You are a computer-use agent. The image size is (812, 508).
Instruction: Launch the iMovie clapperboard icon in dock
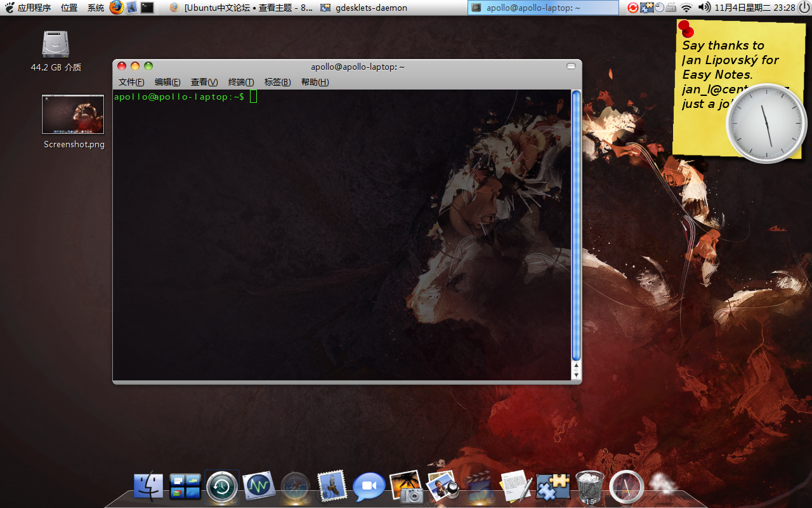tap(480, 488)
